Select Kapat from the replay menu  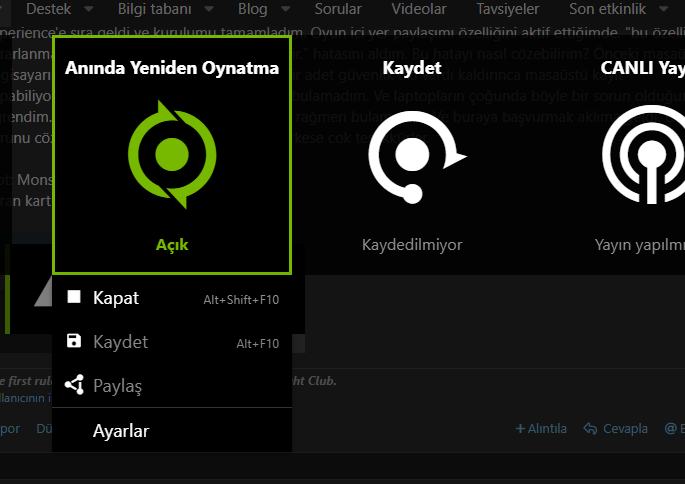click(x=116, y=298)
